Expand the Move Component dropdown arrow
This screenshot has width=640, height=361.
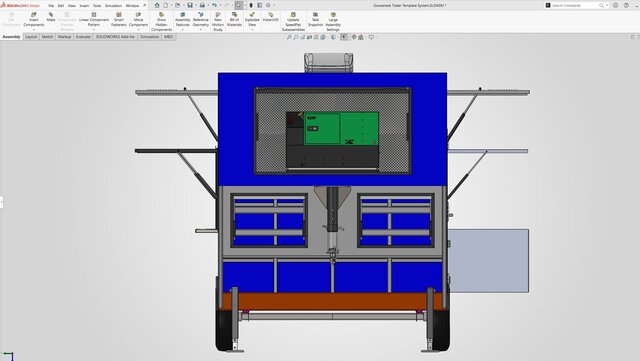(x=138, y=29)
